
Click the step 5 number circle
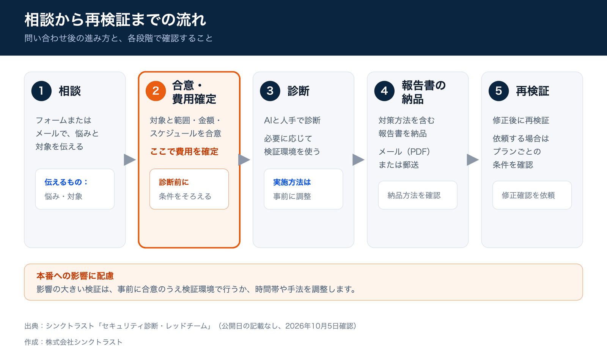click(x=498, y=91)
